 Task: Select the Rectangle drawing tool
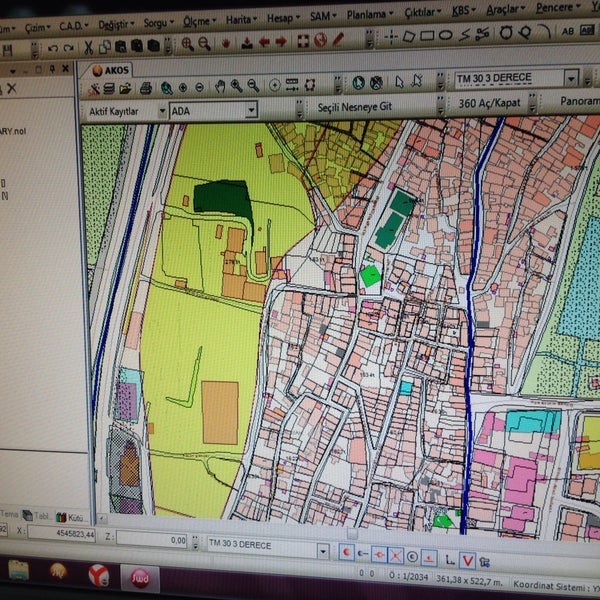click(427, 36)
